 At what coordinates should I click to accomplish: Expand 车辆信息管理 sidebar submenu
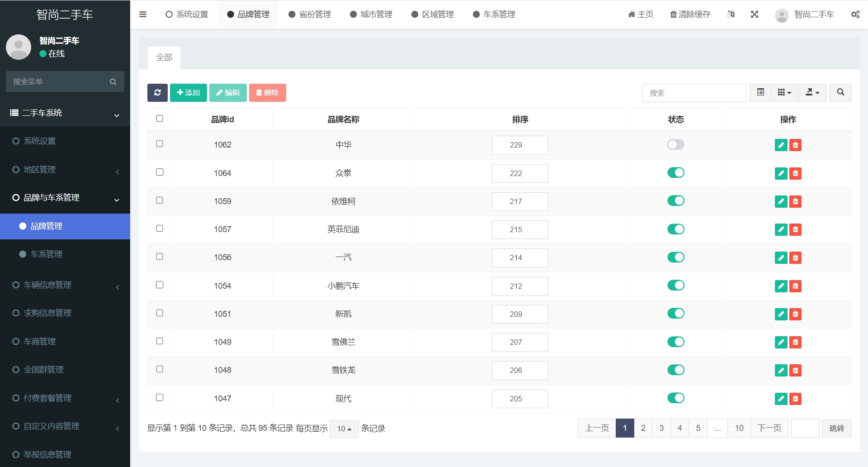[x=65, y=285]
